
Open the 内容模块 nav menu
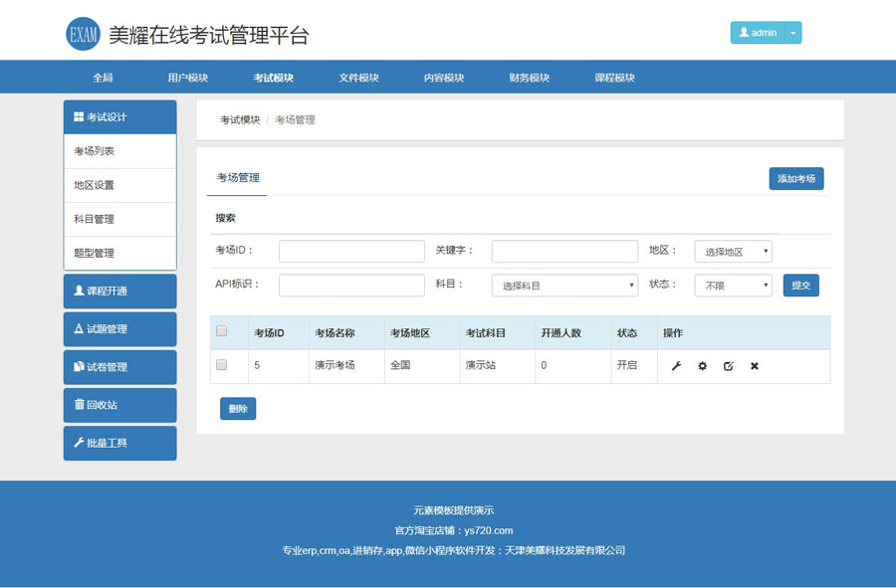pos(444,78)
